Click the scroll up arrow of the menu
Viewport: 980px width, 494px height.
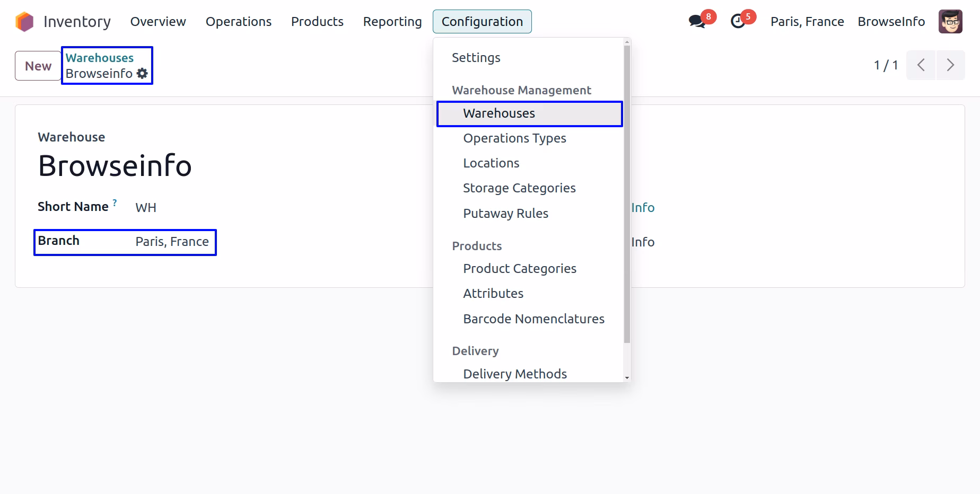point(627,41)
